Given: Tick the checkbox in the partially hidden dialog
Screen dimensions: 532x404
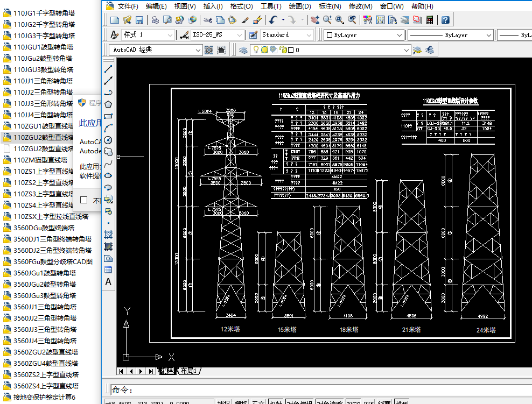Looking at the screenshot, I should [83, 200].
